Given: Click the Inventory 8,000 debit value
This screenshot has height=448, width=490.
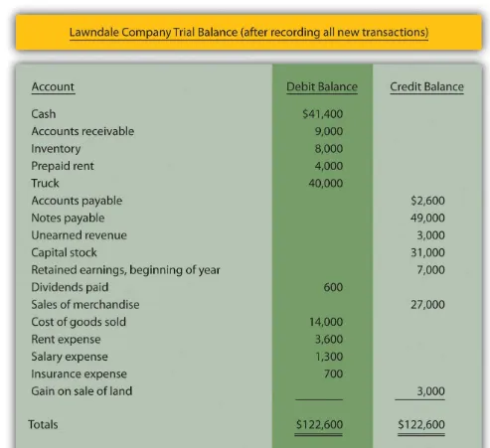Looking at the screenshot, I should tap(329, 149).
